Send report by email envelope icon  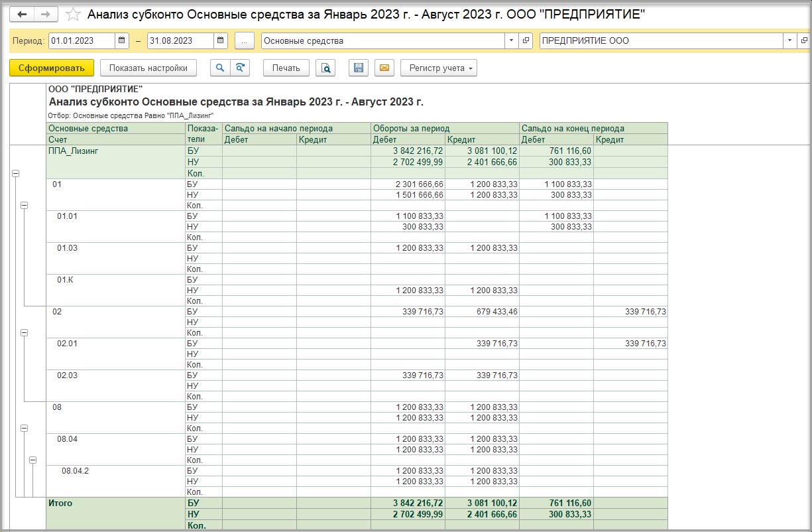[384, 68]
